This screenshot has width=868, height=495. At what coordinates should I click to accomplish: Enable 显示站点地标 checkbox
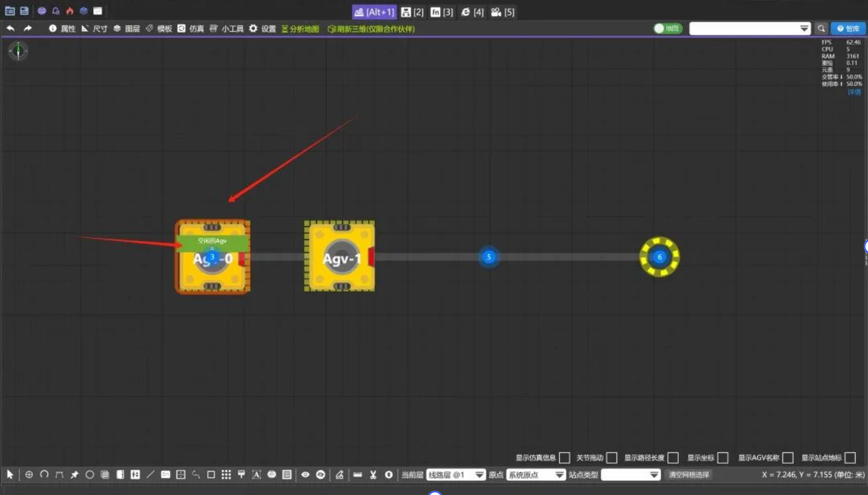click(x=850, y=458)
